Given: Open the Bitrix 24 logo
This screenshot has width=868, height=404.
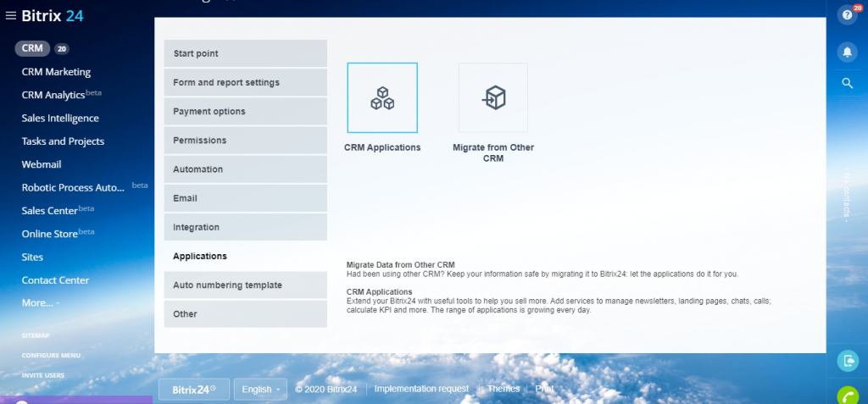Looking at the screenshot, I should click(x=53, y=16).
